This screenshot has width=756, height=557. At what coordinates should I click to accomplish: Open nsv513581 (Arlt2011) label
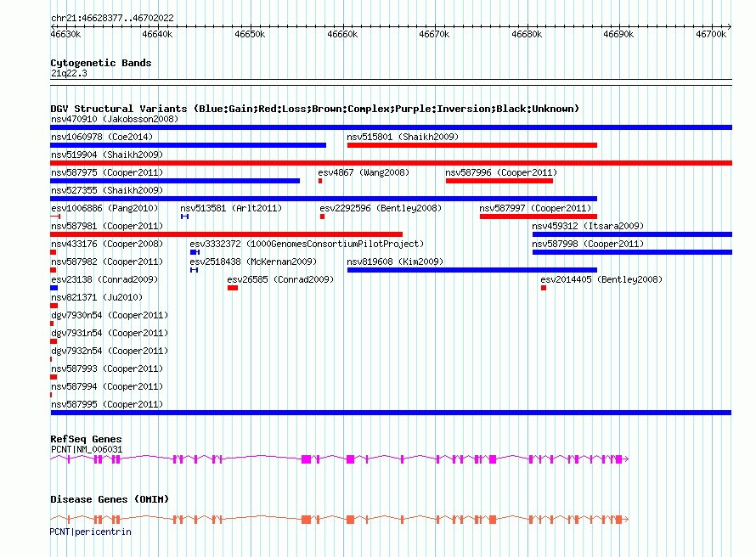click(x=231, y=208)
